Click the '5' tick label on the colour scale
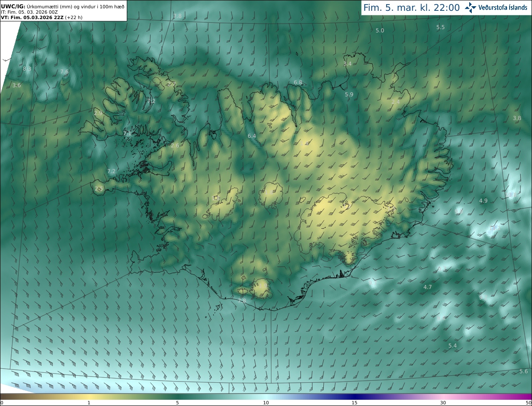This screenshot has width=532, height=406. [177, 403]
